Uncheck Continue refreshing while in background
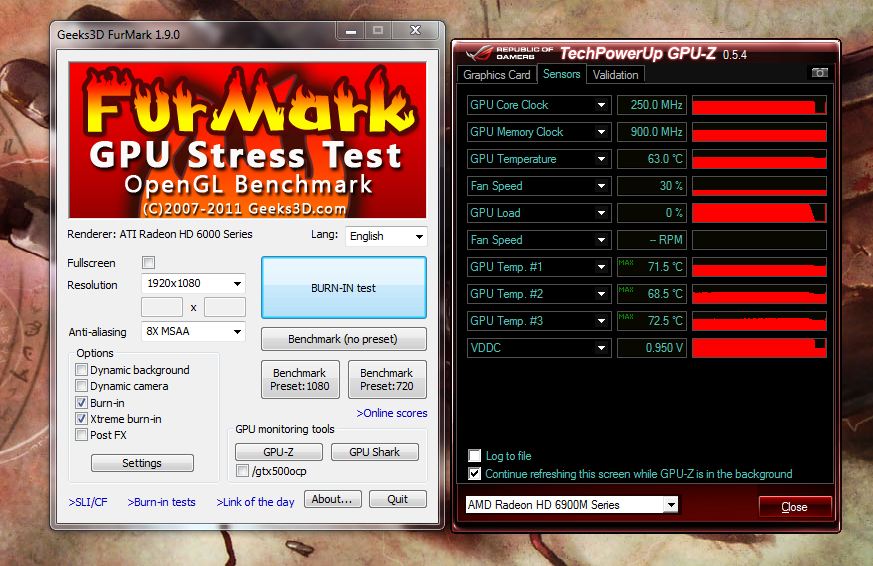 coord(474,474)
